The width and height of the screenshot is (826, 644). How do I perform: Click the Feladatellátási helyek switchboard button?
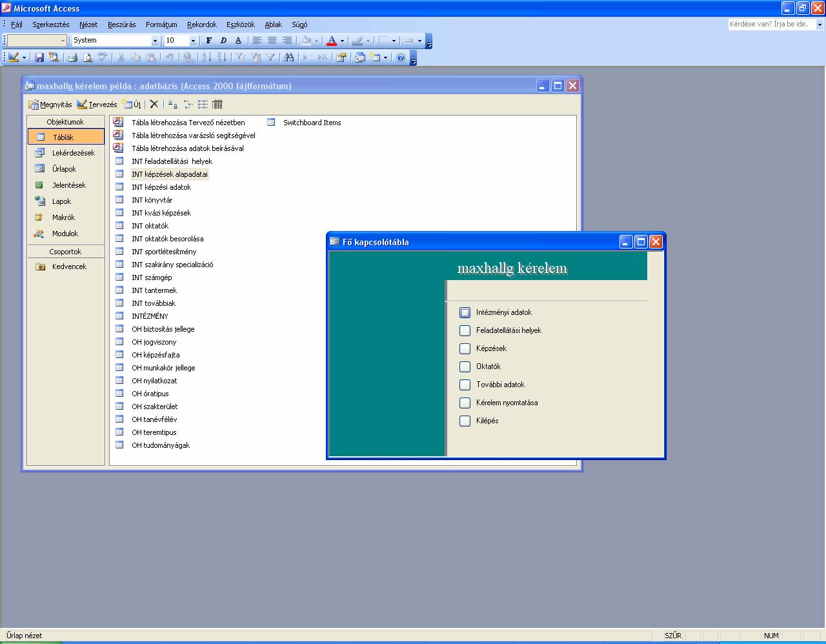point(465,330)
